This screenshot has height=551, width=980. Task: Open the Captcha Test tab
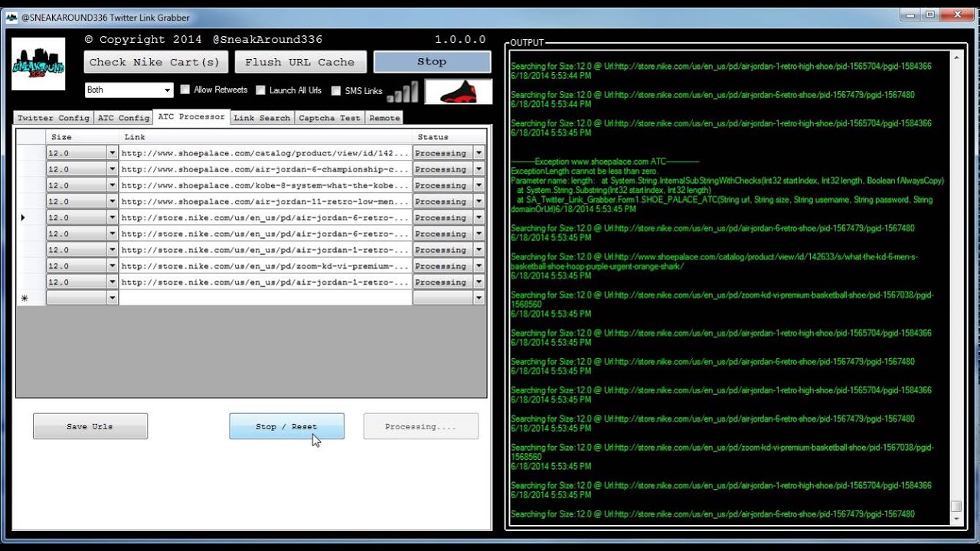[329, 118]
